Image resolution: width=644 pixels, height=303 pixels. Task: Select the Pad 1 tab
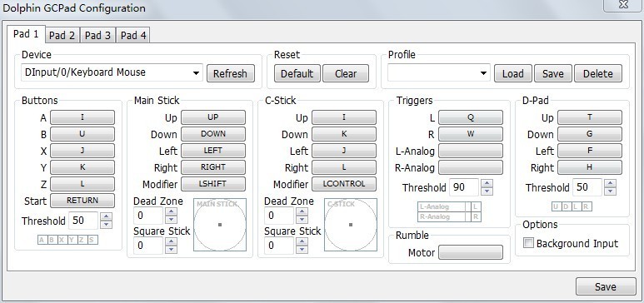pos(26,33)
